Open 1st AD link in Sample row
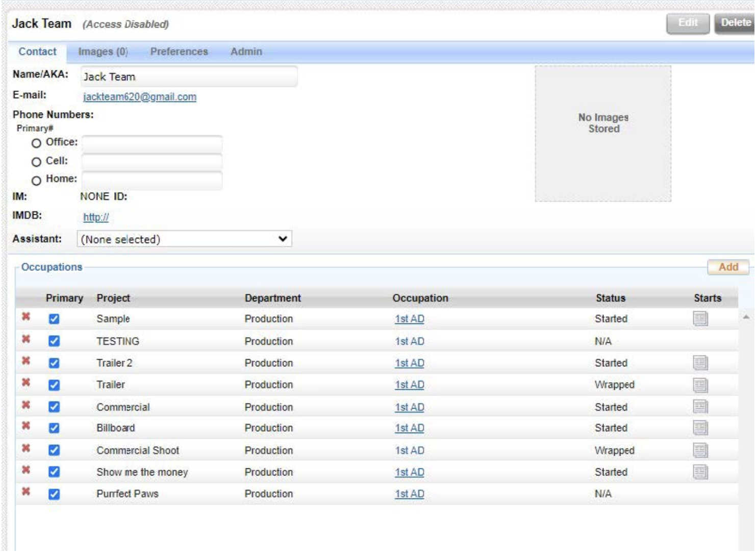Viewport: 756px width, 552px height. (410, 319)
